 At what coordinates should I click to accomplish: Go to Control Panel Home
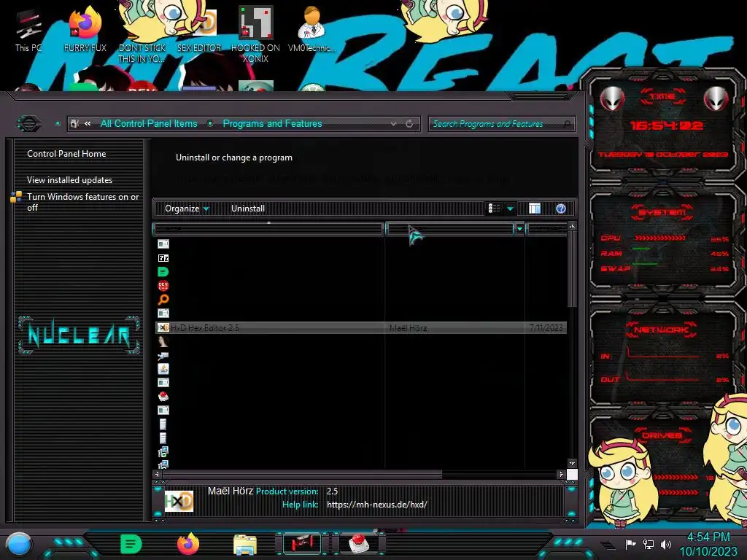pyautogui.click(x=66, y=154)
